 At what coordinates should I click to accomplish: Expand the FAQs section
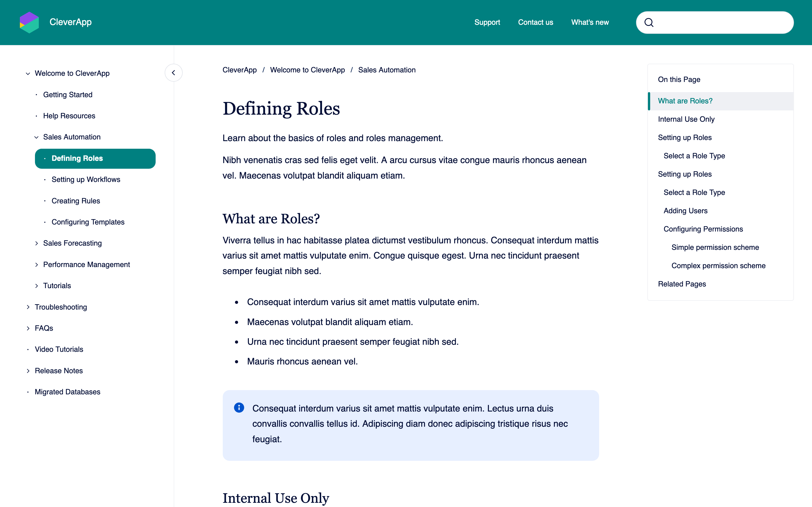pos(28,328)
